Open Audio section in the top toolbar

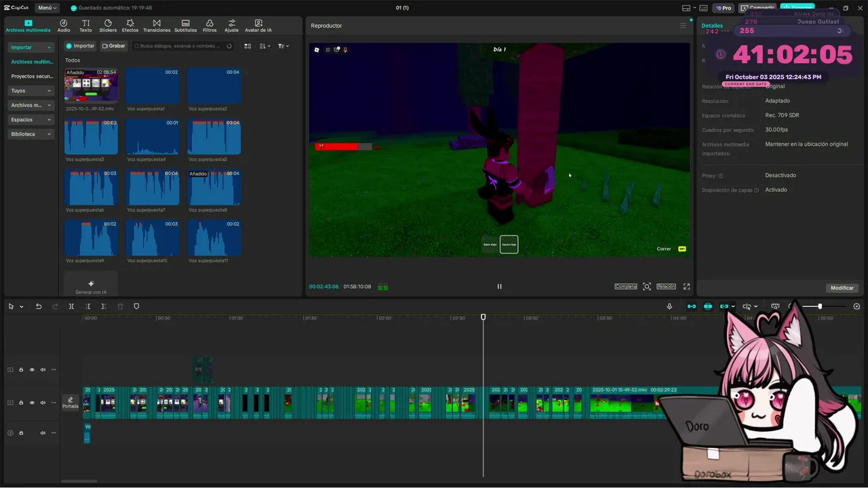64,26
